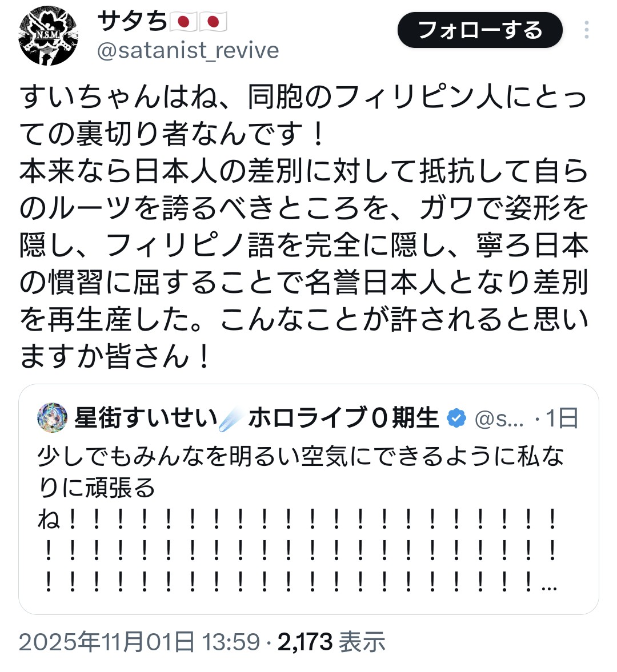Click the 2025年11月01日 13:59 post timestamp

pyautogui.click(x=139, y=642)
